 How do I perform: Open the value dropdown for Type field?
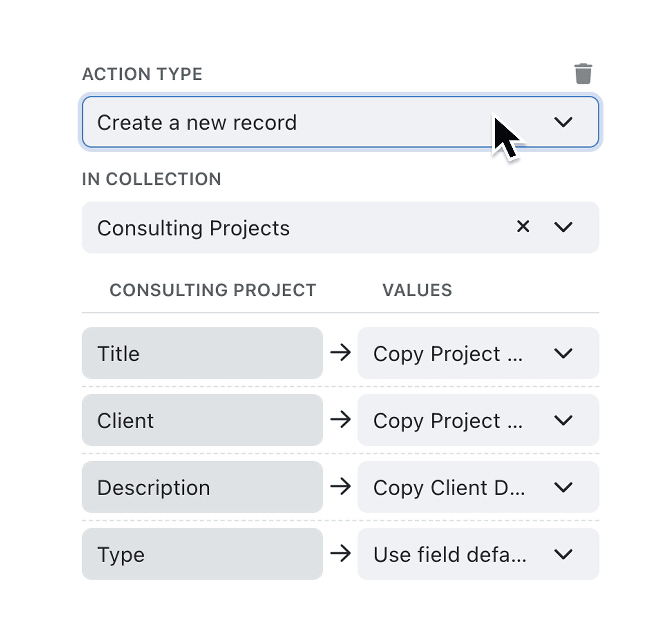coord(564,554)
